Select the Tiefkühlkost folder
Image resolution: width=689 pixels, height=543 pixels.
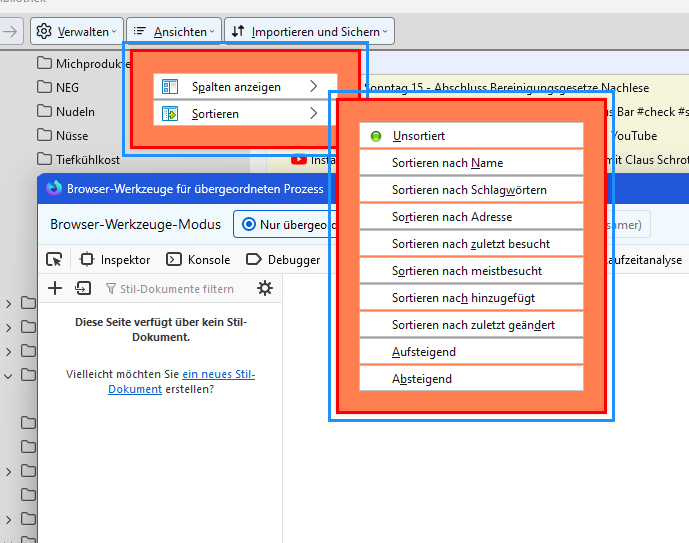(x=87, y=159)
